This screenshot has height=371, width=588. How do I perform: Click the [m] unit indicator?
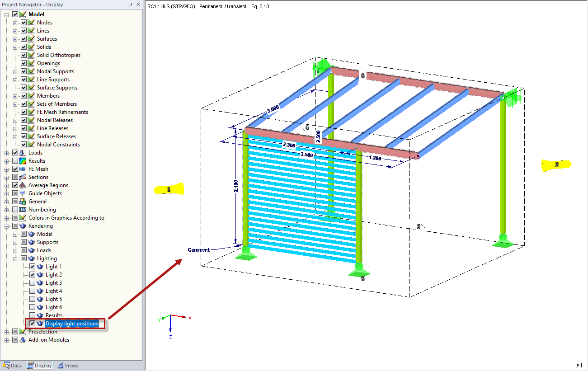[578, 365]
